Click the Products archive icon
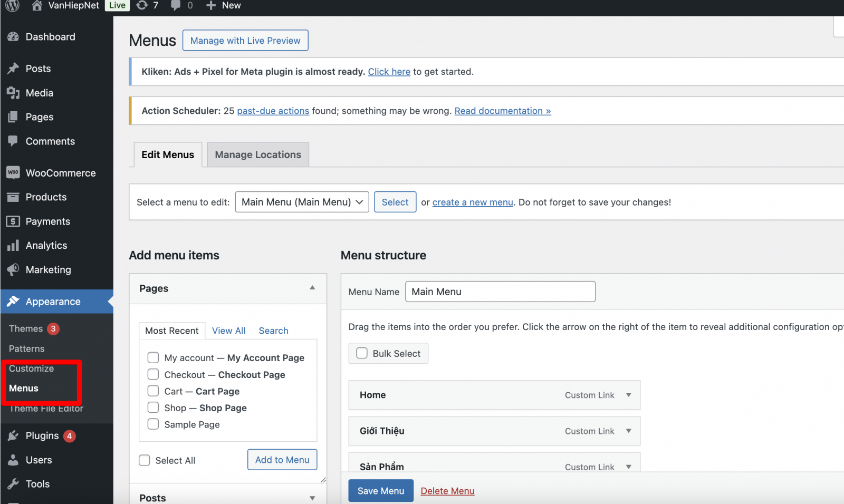 (x=13, y=197)
